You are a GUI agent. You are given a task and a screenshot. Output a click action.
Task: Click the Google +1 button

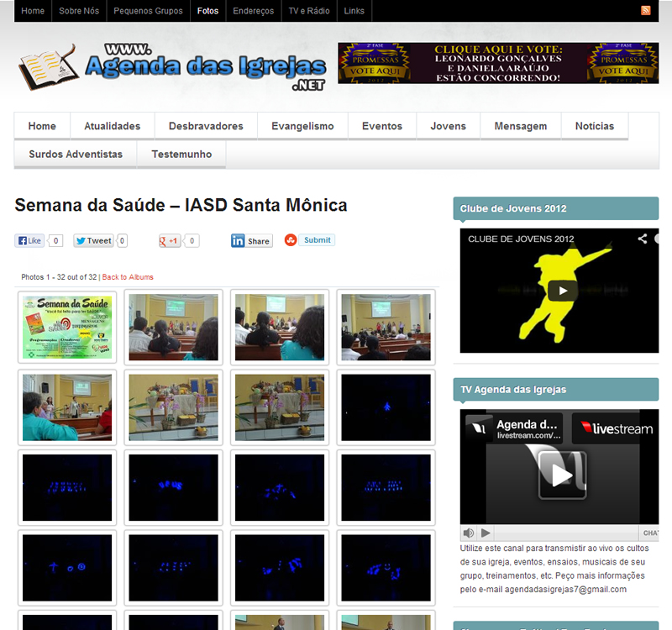[170, 241]
